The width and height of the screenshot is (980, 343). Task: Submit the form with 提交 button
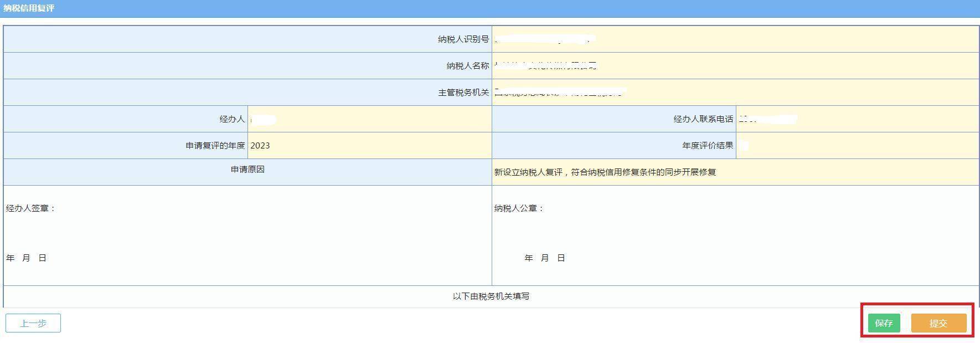[938, 323]
